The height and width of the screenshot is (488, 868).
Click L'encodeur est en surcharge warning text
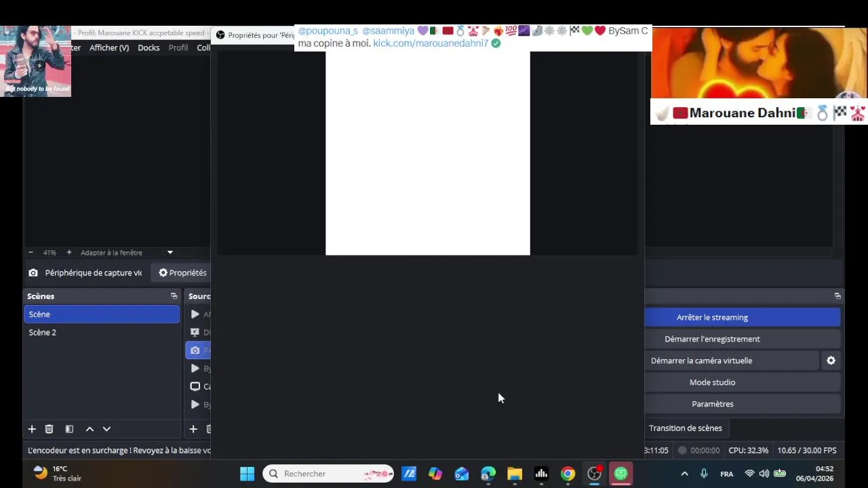tap(119, 450)
